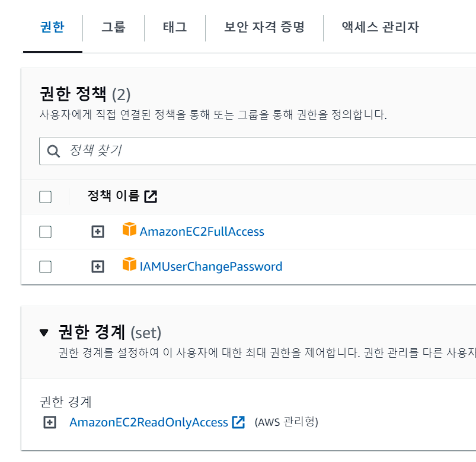
Task: Open the IAMUserChangePassword policy link
Action: tap(211, 267)
